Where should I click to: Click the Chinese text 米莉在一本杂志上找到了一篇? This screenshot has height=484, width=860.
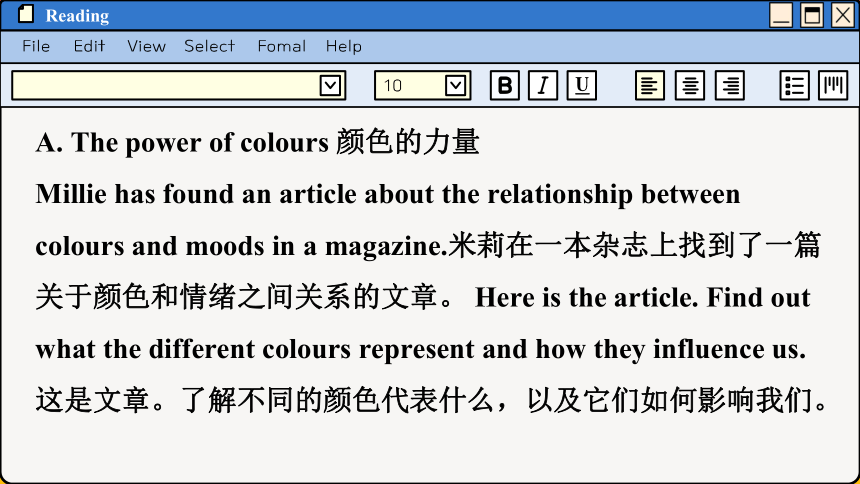click(635, 245)
